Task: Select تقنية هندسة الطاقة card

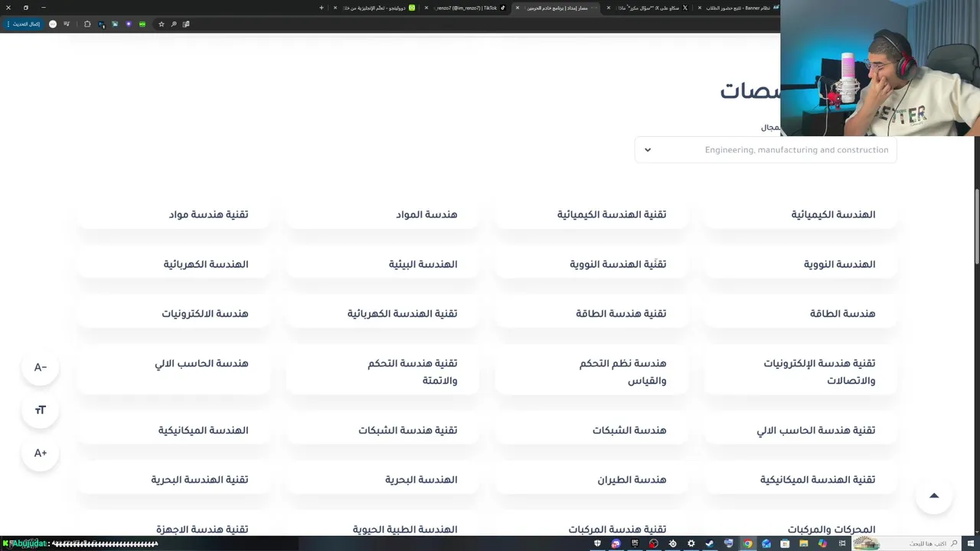Action: pyautogui.click(x=591, y=314)
